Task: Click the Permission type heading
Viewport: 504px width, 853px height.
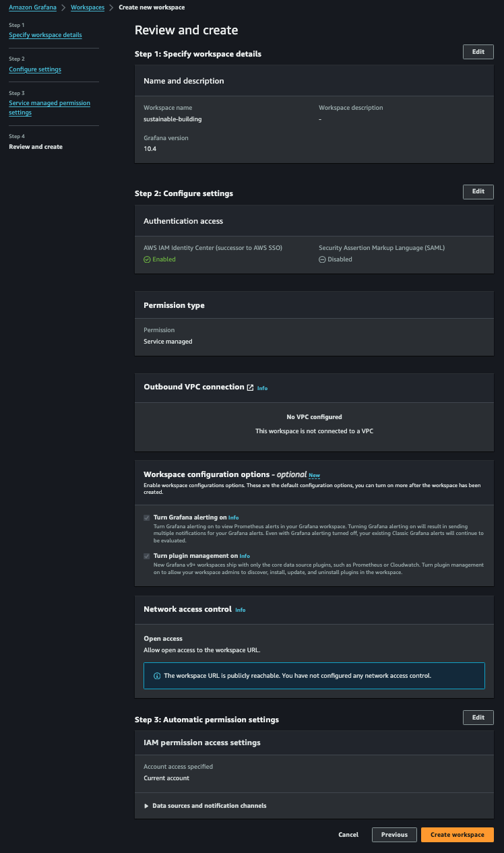Action: 174,305
